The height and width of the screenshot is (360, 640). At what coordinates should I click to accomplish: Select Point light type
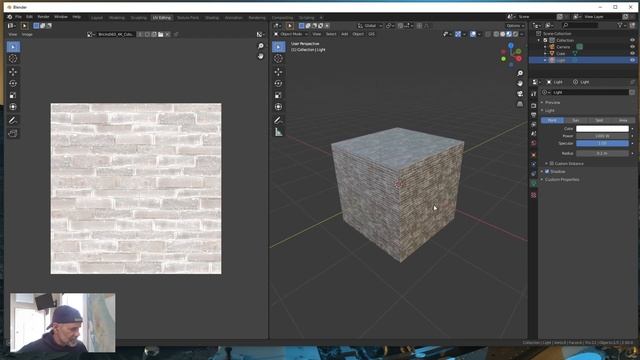pyautogui.click(x=552, y=120)
